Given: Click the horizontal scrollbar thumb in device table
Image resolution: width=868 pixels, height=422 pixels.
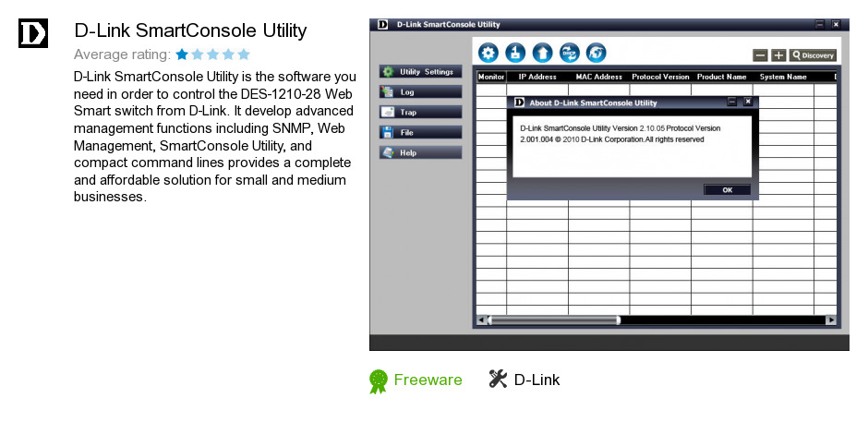Looking at the screenshot, I should (x=554, y=320).
